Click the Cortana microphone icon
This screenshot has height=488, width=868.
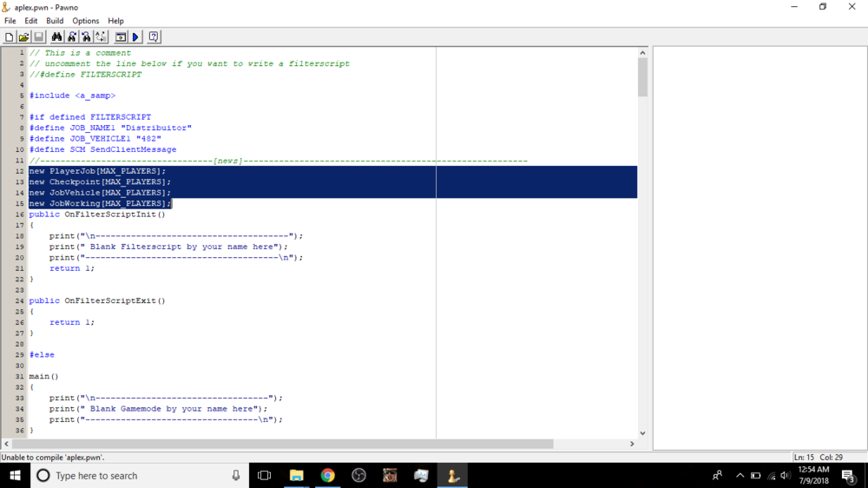[236, 475]
